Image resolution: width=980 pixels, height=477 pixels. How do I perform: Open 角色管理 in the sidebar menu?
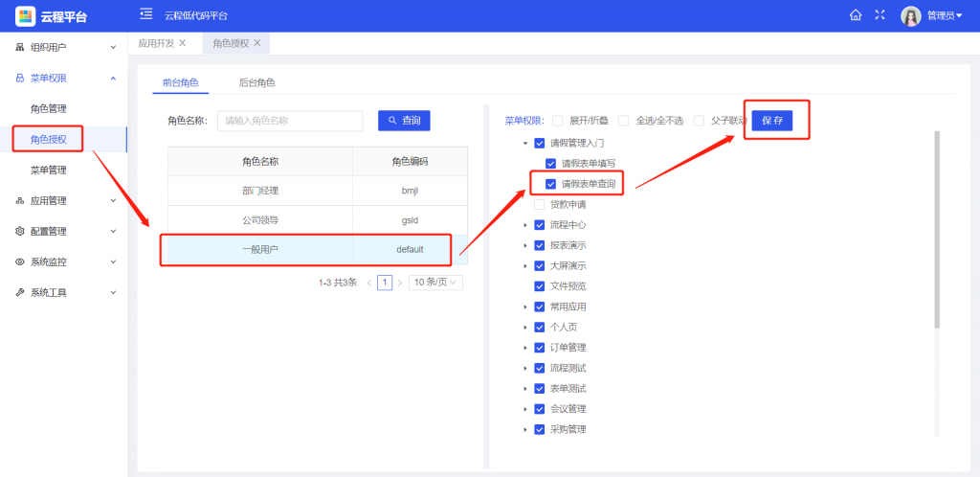(49, 109)
